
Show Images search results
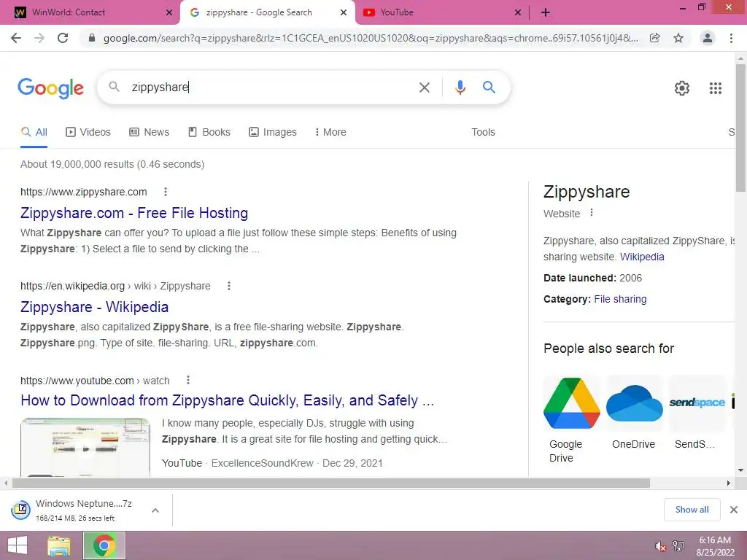(273, 132)
